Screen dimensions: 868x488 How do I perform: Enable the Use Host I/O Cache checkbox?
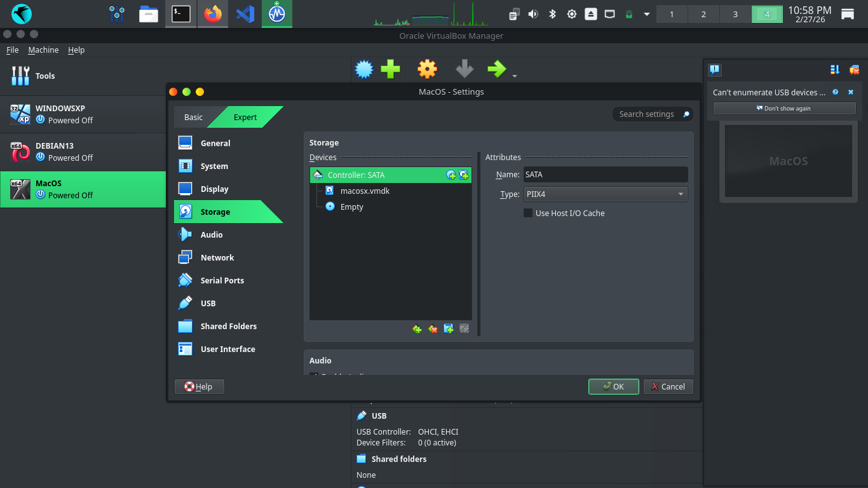click(528, 213)
